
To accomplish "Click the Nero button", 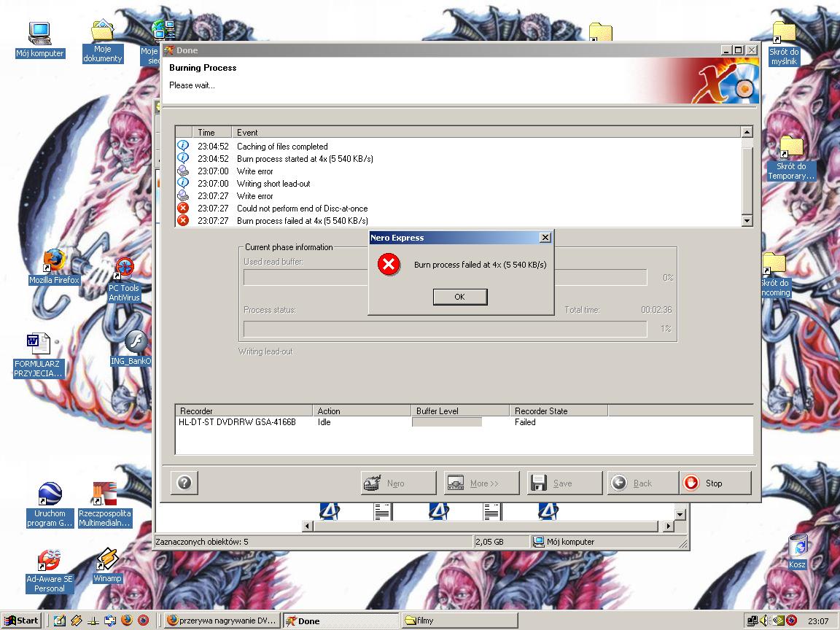I will (399, 483).
